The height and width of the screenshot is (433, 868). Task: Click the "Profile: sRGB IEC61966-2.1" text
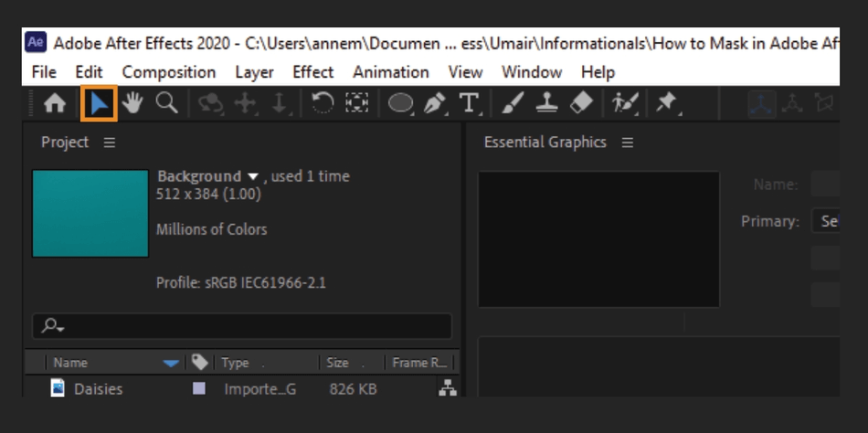pyautogui.click(x=241, y=283)
